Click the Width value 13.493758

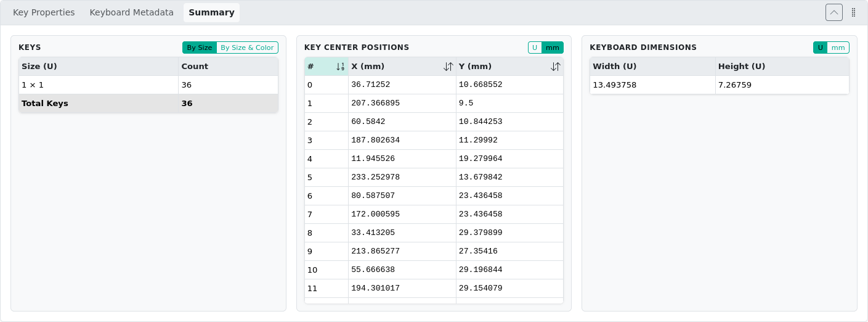[614, 85]
